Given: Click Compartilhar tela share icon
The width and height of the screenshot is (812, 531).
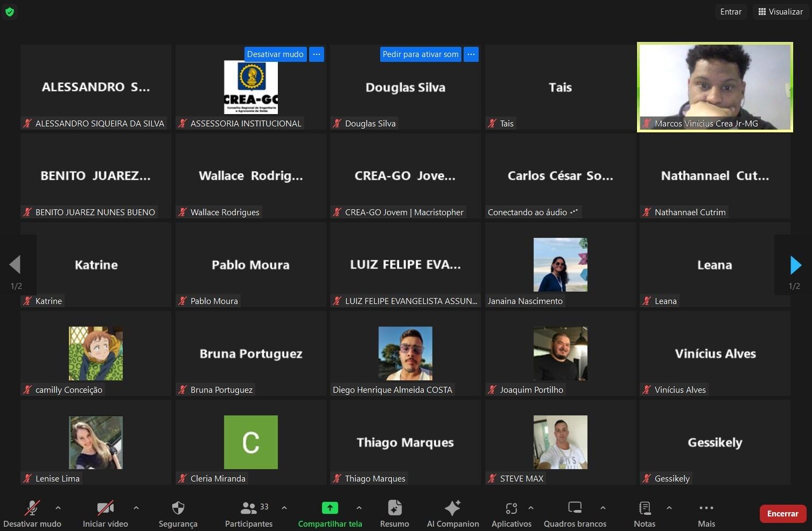Looking at the screenshot, I should pyautogui.click(x=330, y=507).
